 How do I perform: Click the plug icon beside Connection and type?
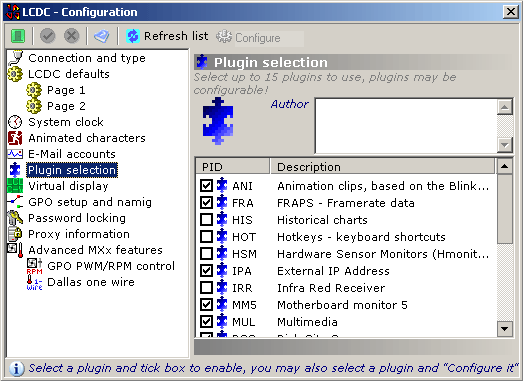coord(15,58)
